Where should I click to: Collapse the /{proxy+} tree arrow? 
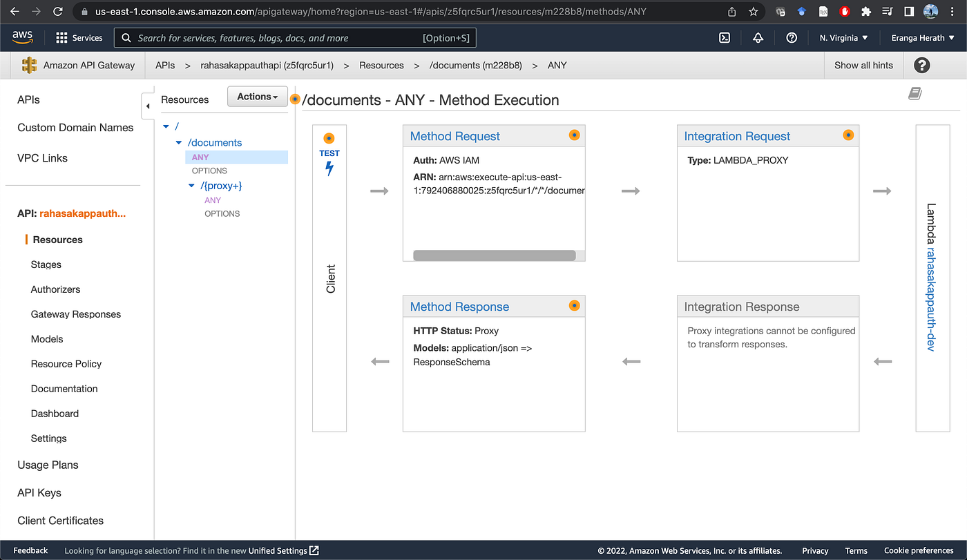192,186
